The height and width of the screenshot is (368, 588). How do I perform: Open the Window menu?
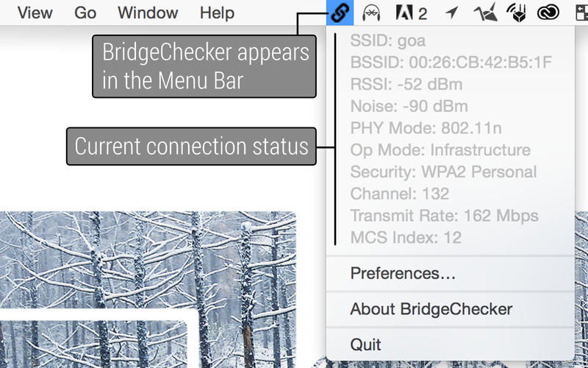click(148, 13)
